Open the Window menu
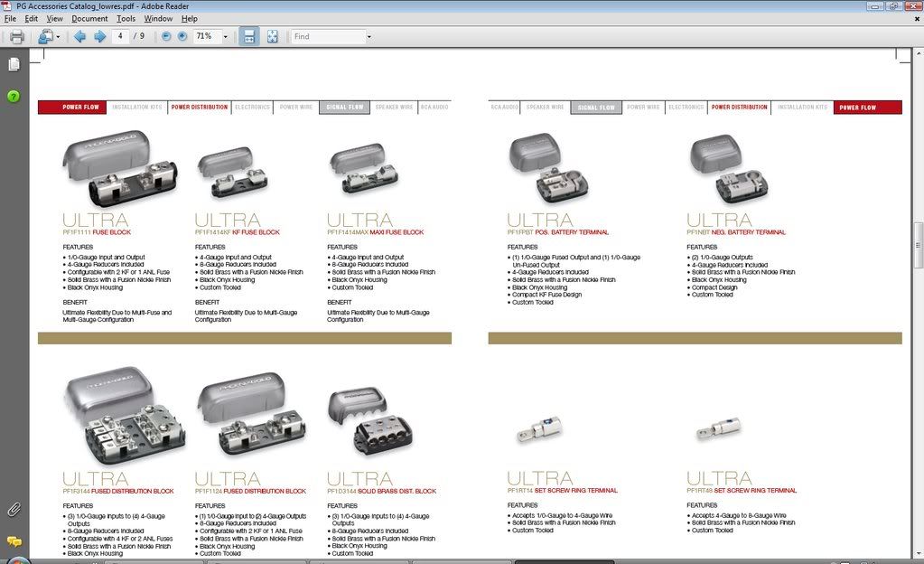The image size is (924, 564). pyautogui.click(x=159, y=18)
